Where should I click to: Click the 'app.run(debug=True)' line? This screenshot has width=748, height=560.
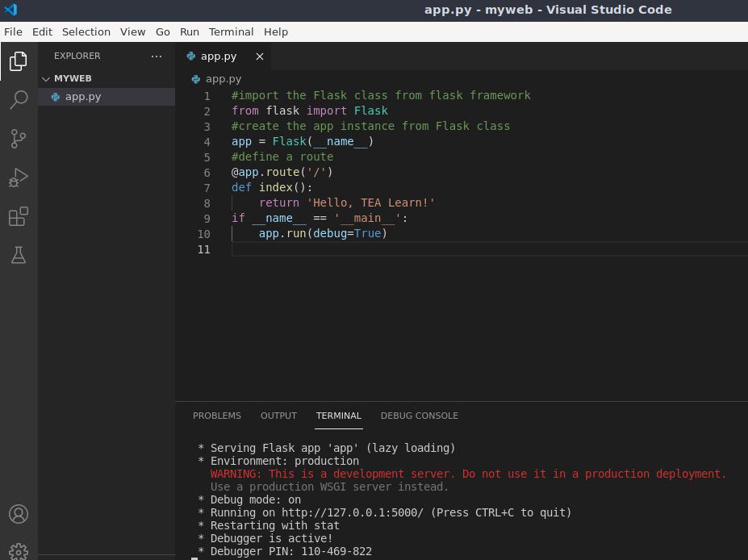[323, 233]
